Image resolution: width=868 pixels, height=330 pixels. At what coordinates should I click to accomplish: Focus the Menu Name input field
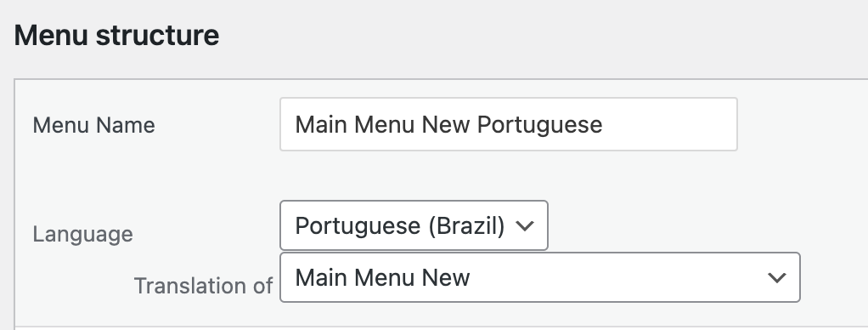tap(508, 124)
